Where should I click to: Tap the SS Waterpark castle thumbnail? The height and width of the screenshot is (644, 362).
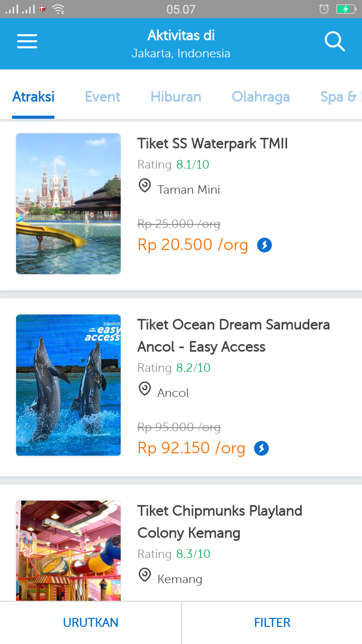(x=68, y=204)
